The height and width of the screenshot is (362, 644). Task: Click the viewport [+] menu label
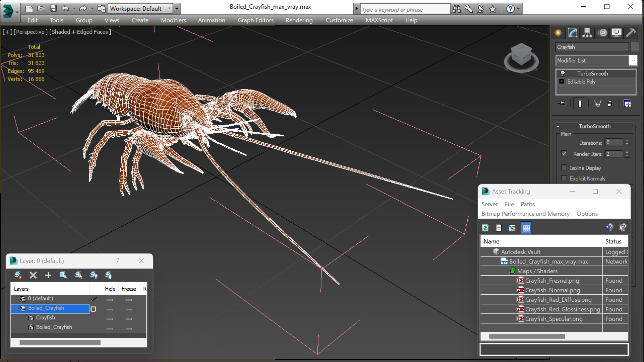7,32
